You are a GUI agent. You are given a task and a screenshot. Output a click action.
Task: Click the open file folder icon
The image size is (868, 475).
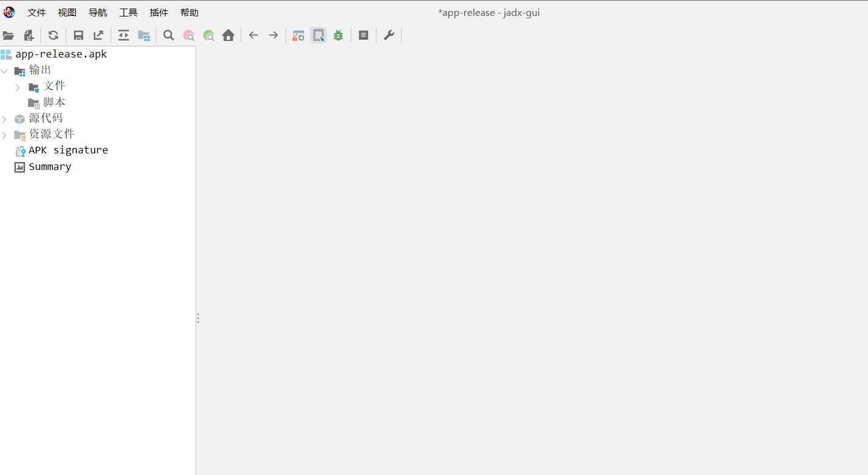point(9,35)
